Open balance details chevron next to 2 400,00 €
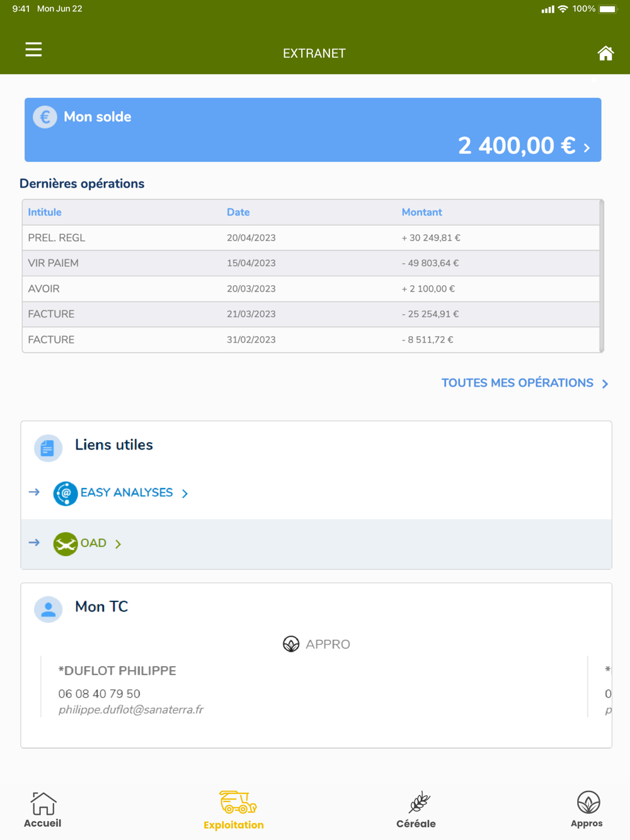The height and width of the screenshot is (840, 630). (x=587, y=148)
